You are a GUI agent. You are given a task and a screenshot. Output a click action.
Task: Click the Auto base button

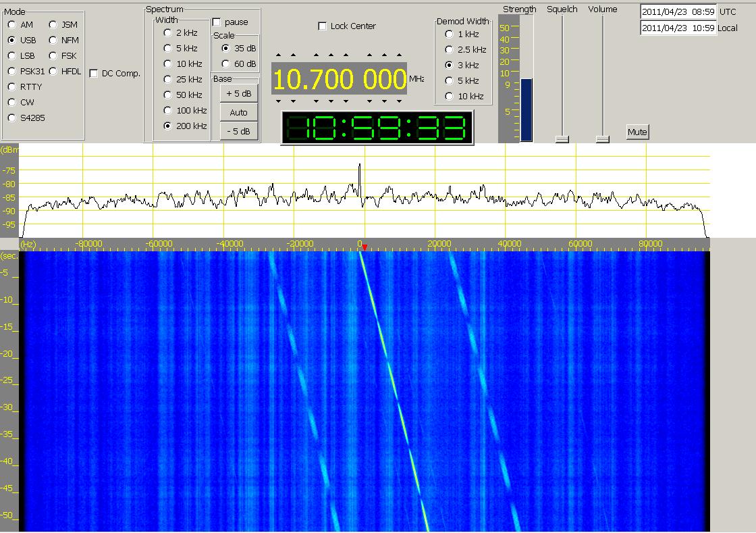click(x=238, y=113)
